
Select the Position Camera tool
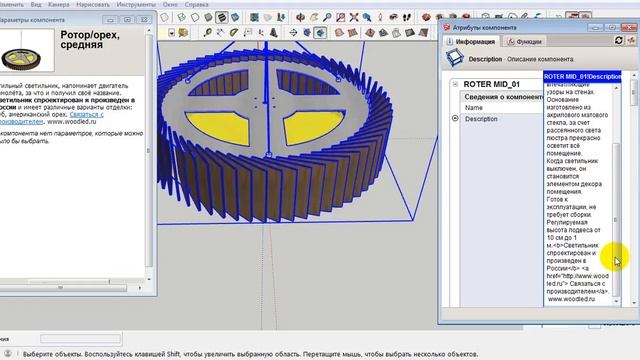pyautogui.click(x=380, y=17)
